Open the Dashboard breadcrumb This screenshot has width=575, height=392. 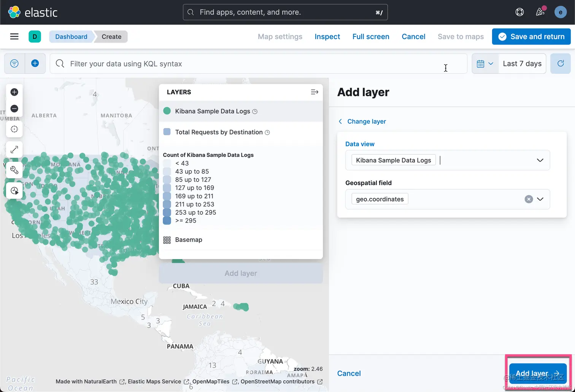pos(71,36)
